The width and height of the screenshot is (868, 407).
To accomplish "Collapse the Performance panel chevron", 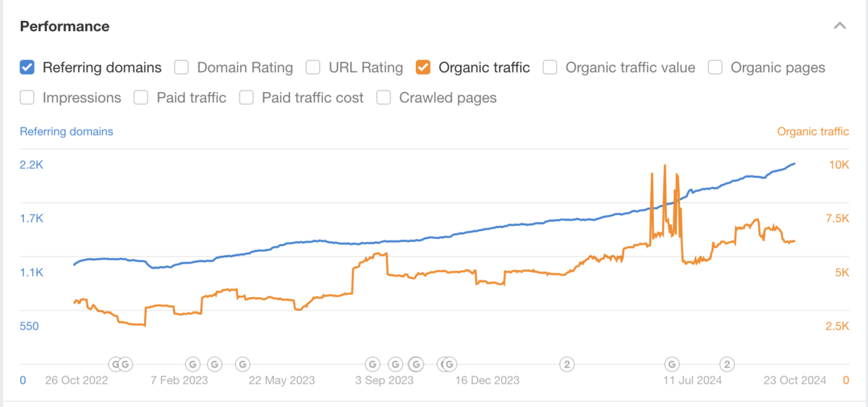I will [839, 26].
